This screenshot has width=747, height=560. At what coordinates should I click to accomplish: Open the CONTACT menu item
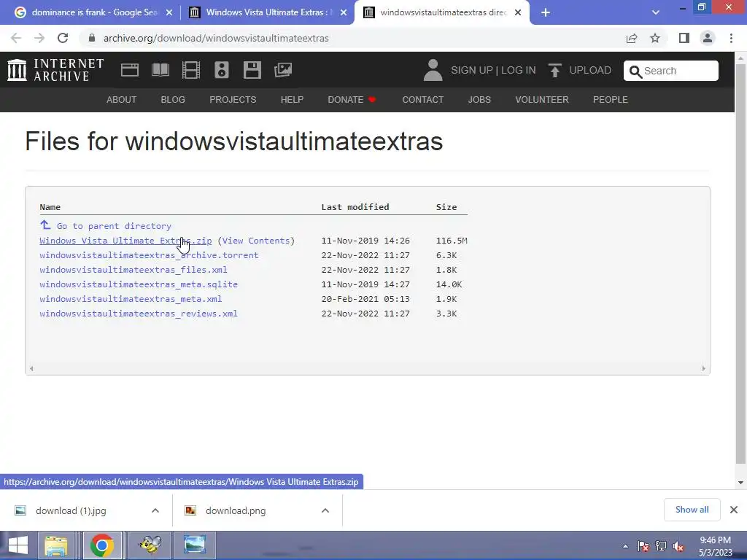(x=422, y=99)
